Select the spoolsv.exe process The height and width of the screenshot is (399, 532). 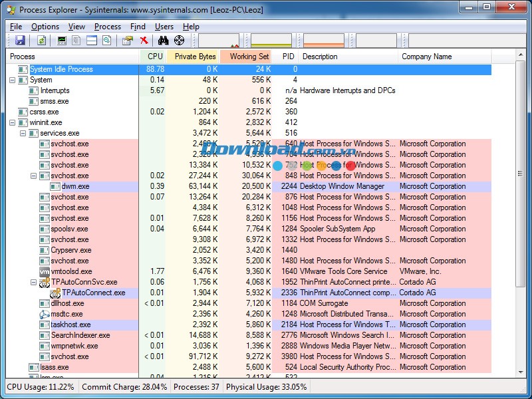pyautogui.click(x=68, y=229)
